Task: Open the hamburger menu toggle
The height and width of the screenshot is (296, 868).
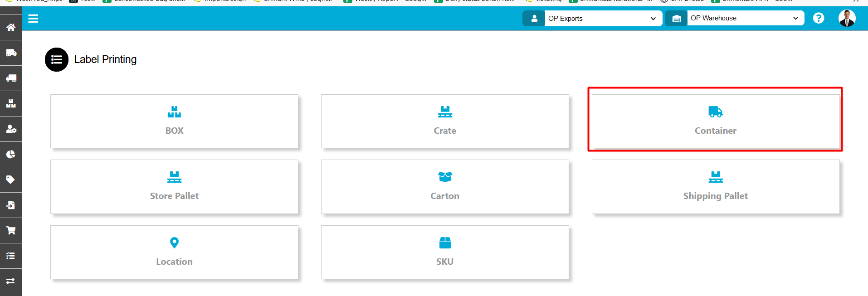Action: coord(33,19)
